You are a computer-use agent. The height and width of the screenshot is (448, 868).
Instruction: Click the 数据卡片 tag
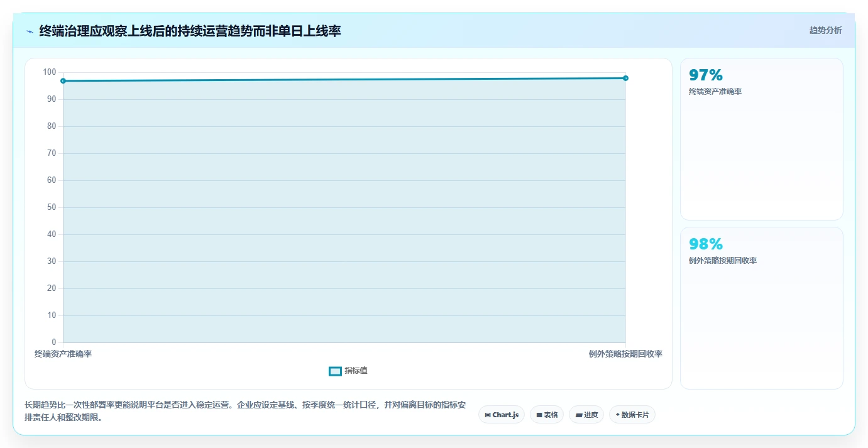tap(632, 415)
